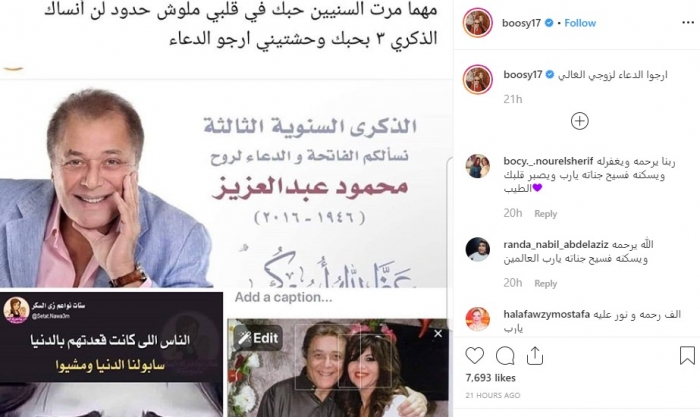This screenshot has height=417, width=700.
Task: Open the halafawzymostafa username link
Action: coord(546,314)
